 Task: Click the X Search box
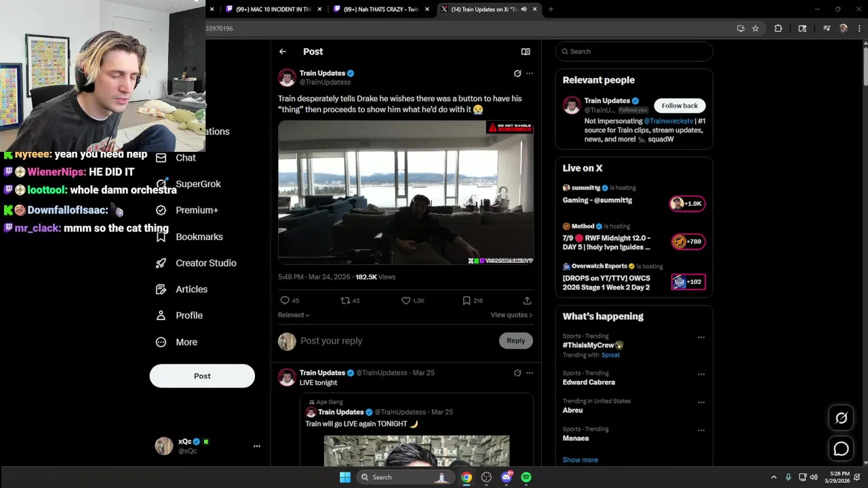point(634,52)
